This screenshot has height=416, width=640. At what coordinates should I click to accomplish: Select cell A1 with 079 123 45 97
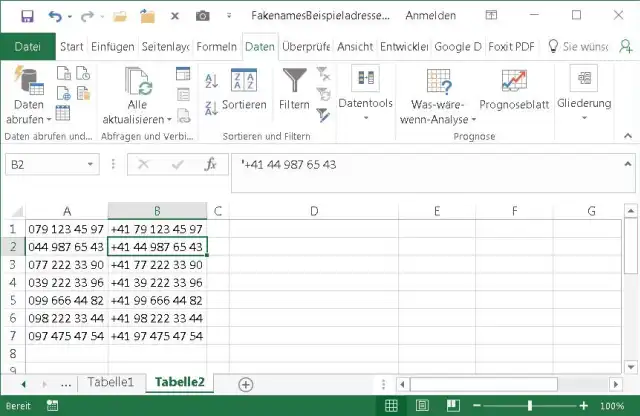click(x=67, y=229)
